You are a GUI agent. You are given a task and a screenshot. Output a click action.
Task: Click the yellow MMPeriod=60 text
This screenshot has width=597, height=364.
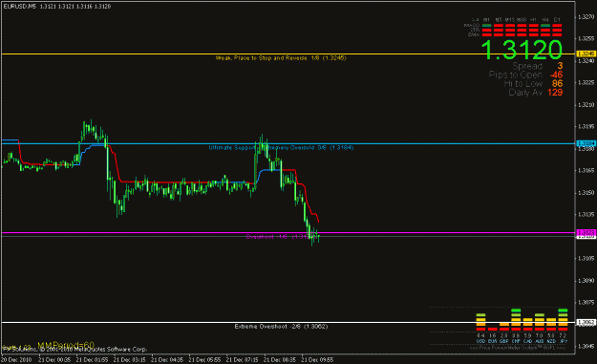[x=66, y=344]
